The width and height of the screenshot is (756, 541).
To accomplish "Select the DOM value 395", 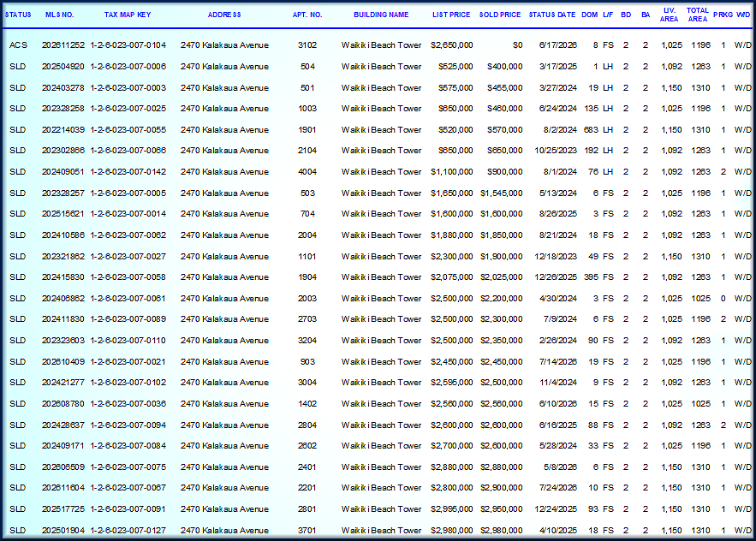I will point(591,277).
